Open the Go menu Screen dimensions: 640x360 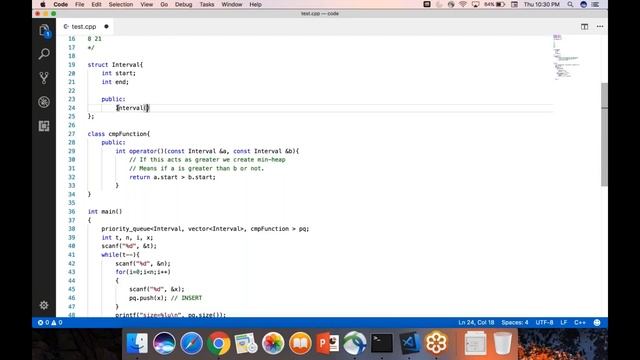coord(164,4)
